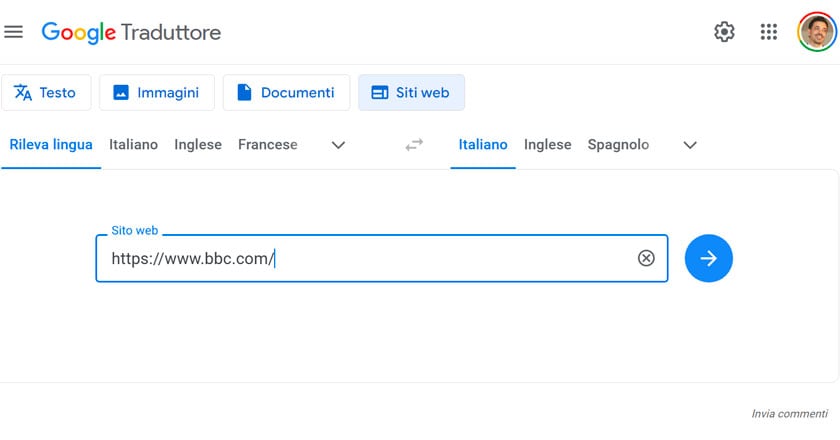
Task: Expand the source languages dropdown chevron
Action: [338, 145]
